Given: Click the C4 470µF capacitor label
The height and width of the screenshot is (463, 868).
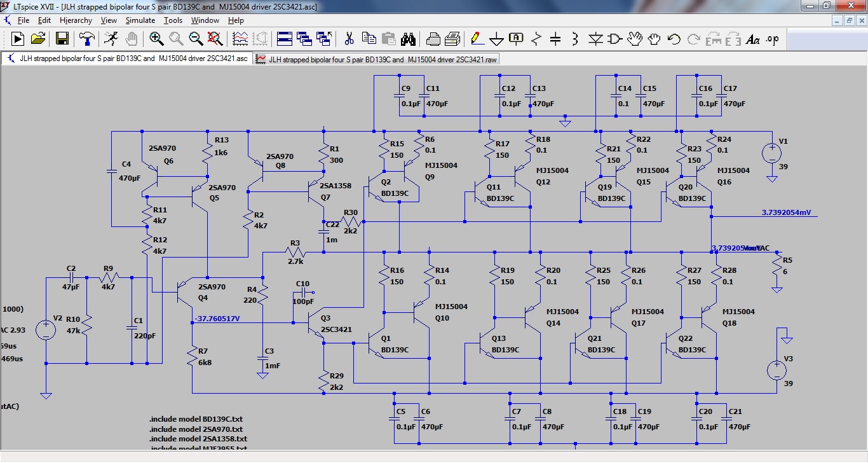Looking at the screenshot, I should [x=129, y=171].
